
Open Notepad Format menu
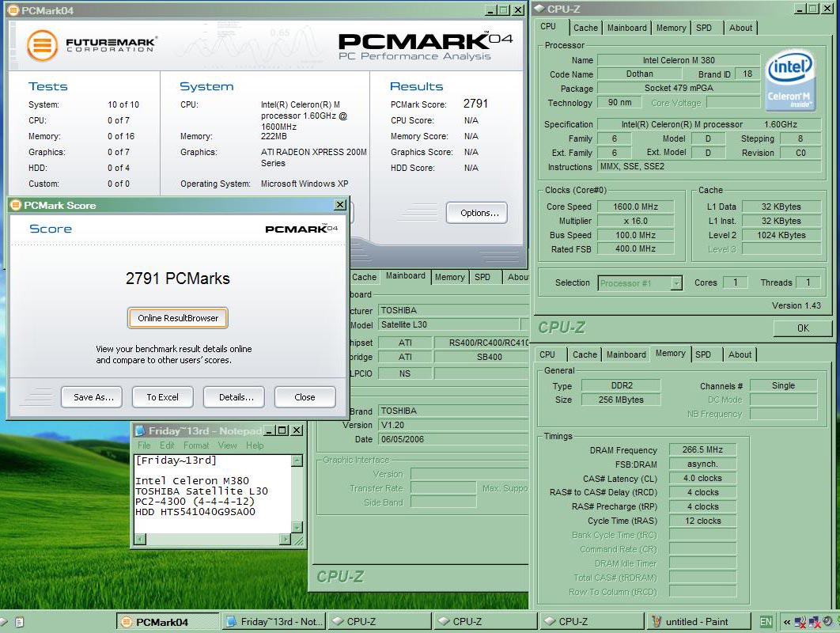pos(196,445)
